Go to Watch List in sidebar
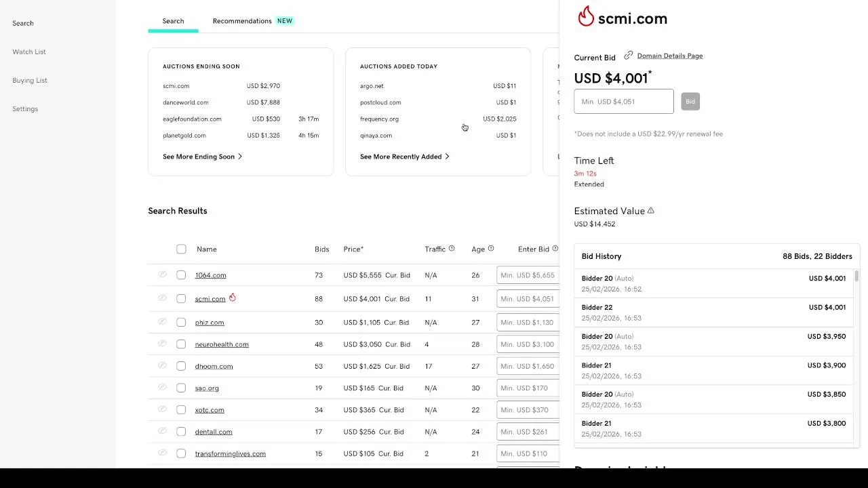The width and height of the screenshot is (868, 488). tap(29, 52)
